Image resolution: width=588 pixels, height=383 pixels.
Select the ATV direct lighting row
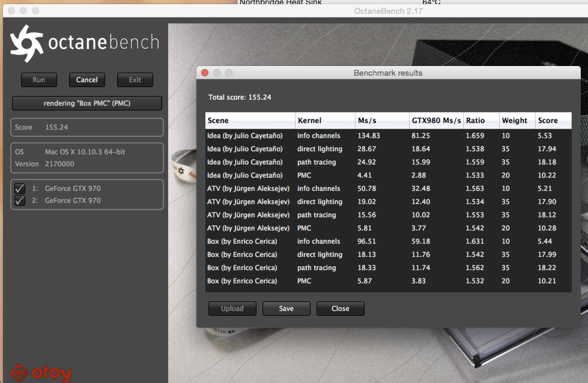click(x=388, y=202)
